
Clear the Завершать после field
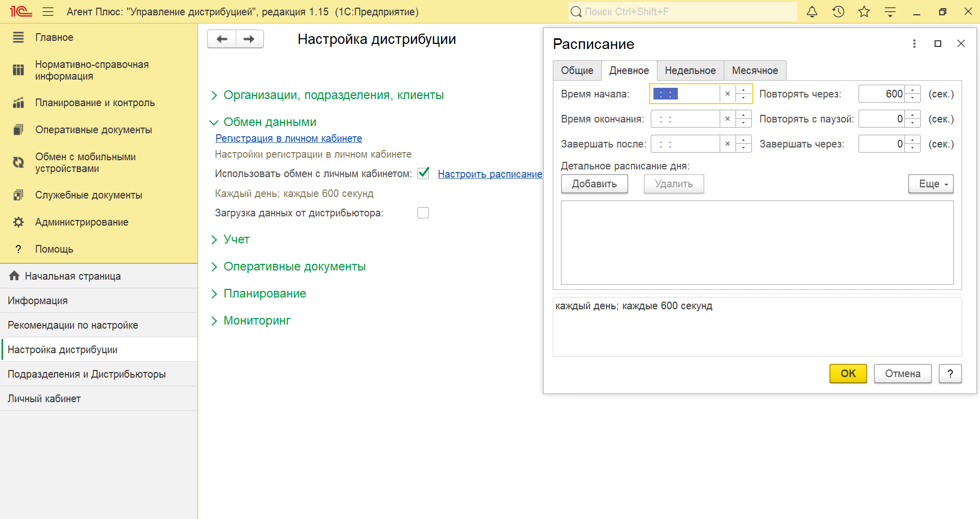(727, 144)
